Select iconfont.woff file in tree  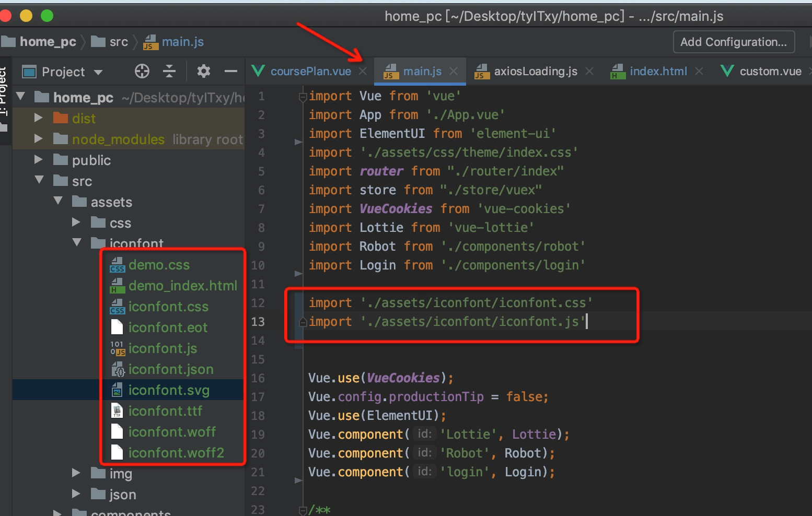click(172, 432)
